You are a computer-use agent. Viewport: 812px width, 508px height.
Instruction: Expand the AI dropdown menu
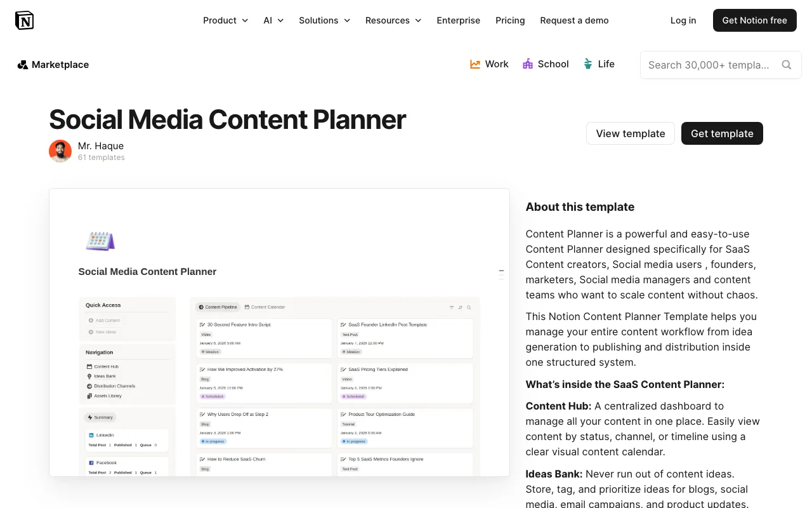(x=273, y=20)
